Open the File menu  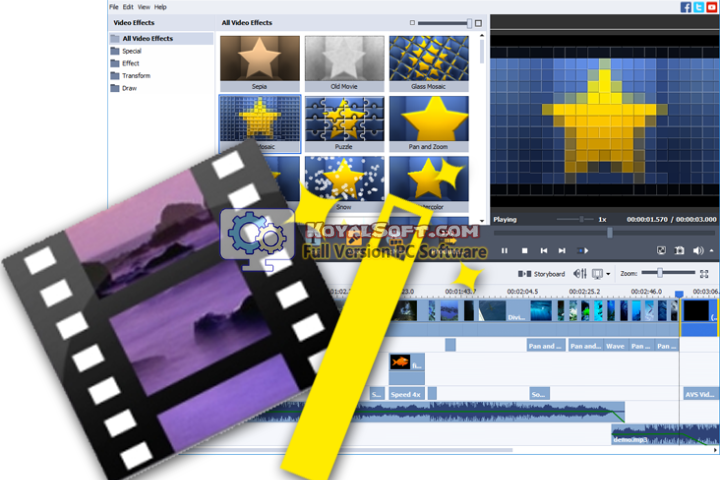[x=113, y=7]
